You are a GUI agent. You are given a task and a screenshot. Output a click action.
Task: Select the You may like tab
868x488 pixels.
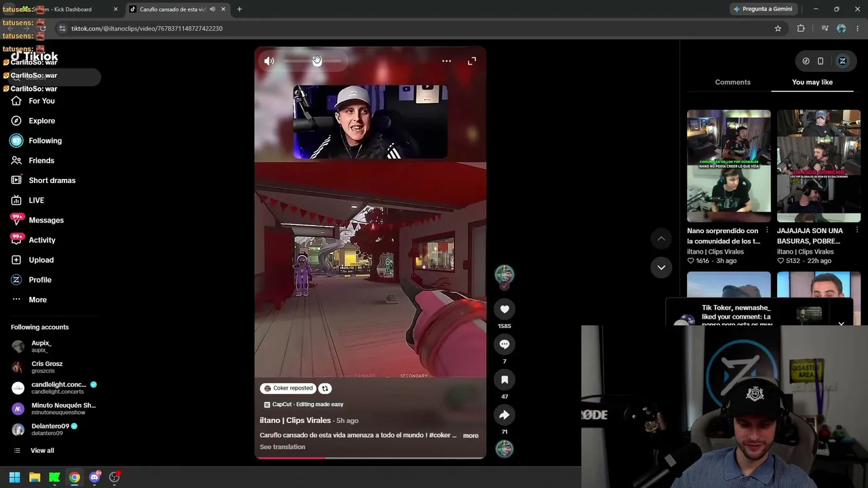click(x=812, y=82)
